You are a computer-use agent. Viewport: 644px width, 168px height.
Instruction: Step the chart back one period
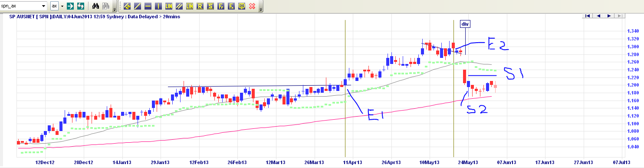[598, 16]
